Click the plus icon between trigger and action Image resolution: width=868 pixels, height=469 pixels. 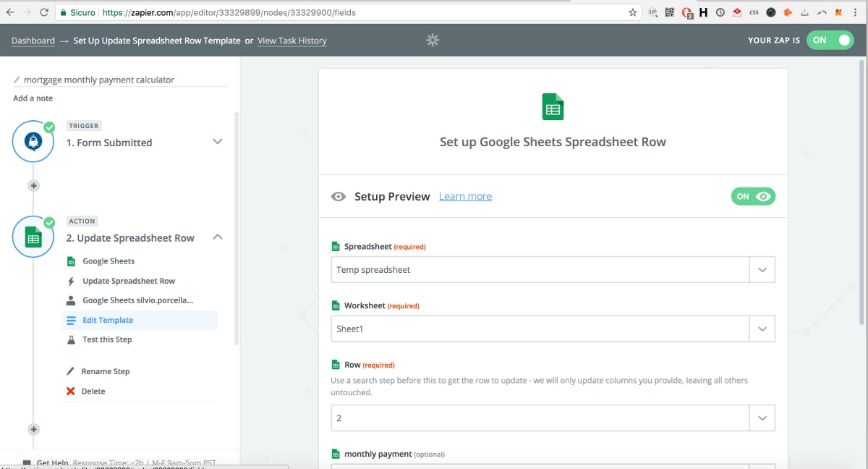point(33,186)
